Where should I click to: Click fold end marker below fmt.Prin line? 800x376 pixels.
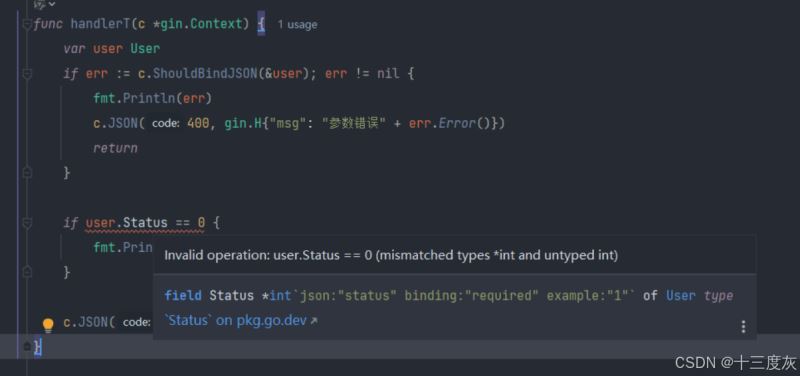[27, 272]
